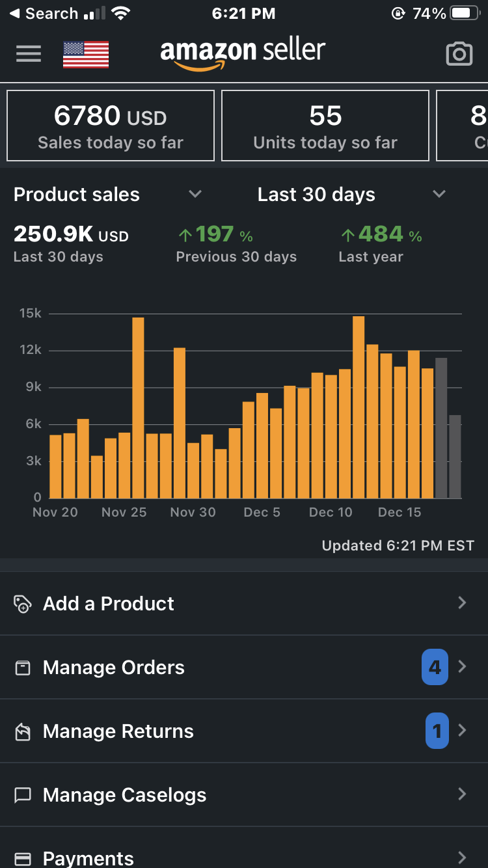Open the Last 30 days range dropdown

pos(439,194)
